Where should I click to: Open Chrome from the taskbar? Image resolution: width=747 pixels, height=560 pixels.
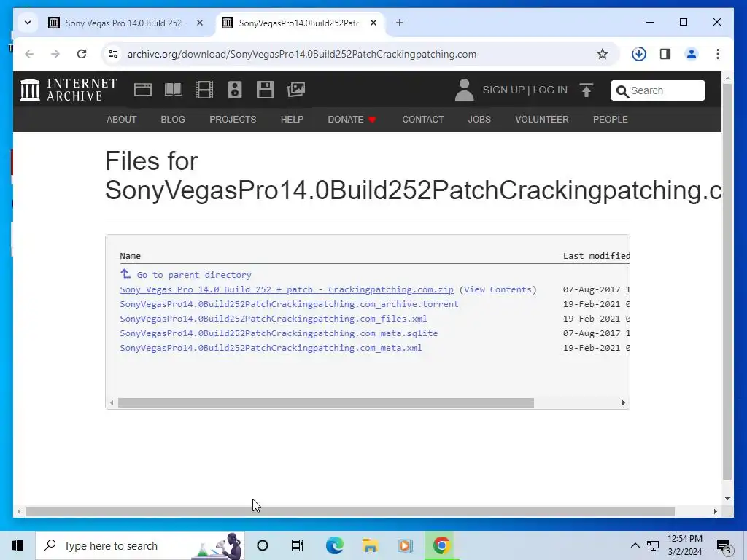point(441,545)
